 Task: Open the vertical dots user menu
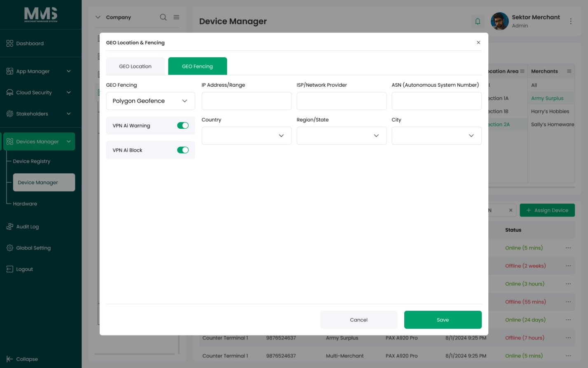click(571, 21)
